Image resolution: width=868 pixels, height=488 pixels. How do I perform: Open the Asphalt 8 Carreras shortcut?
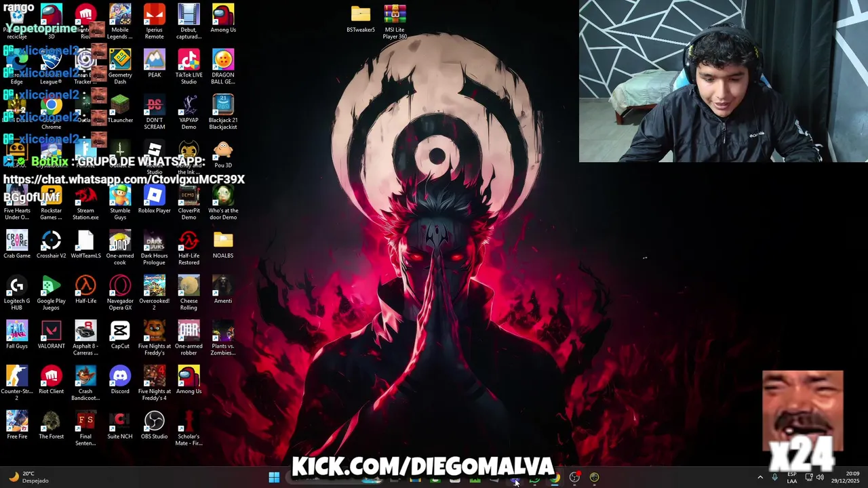pos(85,338)
